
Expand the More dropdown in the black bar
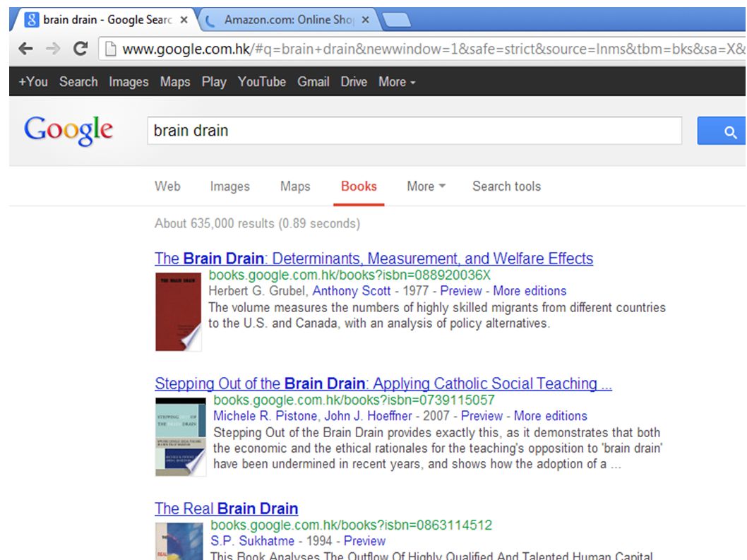pos(397,82)
